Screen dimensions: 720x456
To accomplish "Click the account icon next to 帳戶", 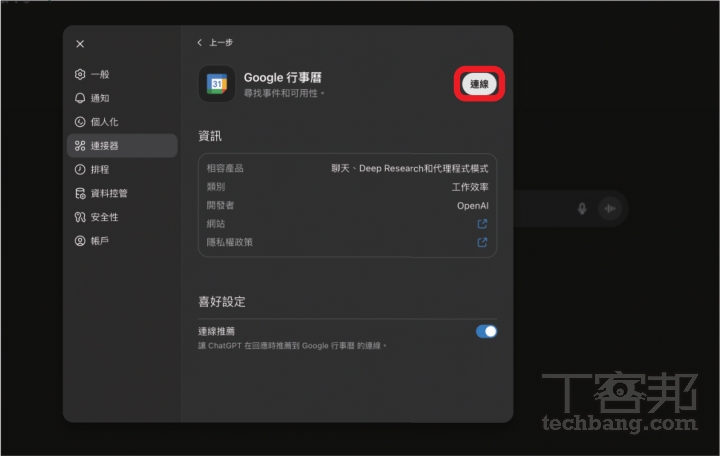I will (x=80, y=241).
